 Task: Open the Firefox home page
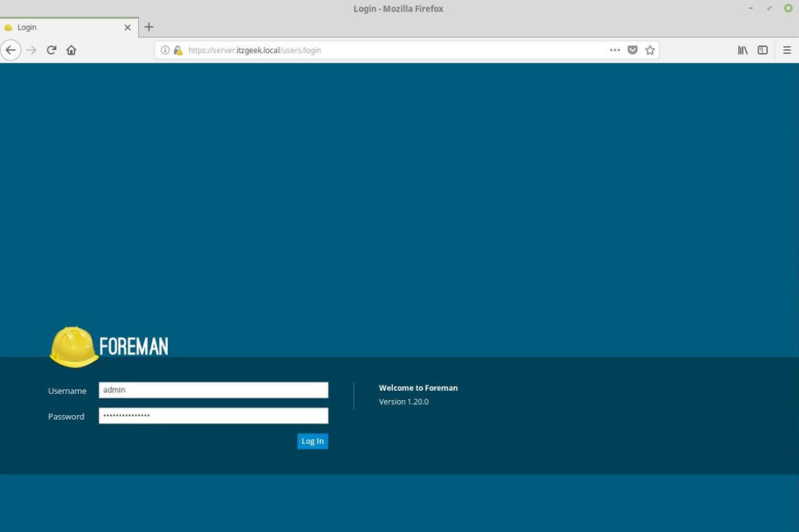[x=71, y=50]
